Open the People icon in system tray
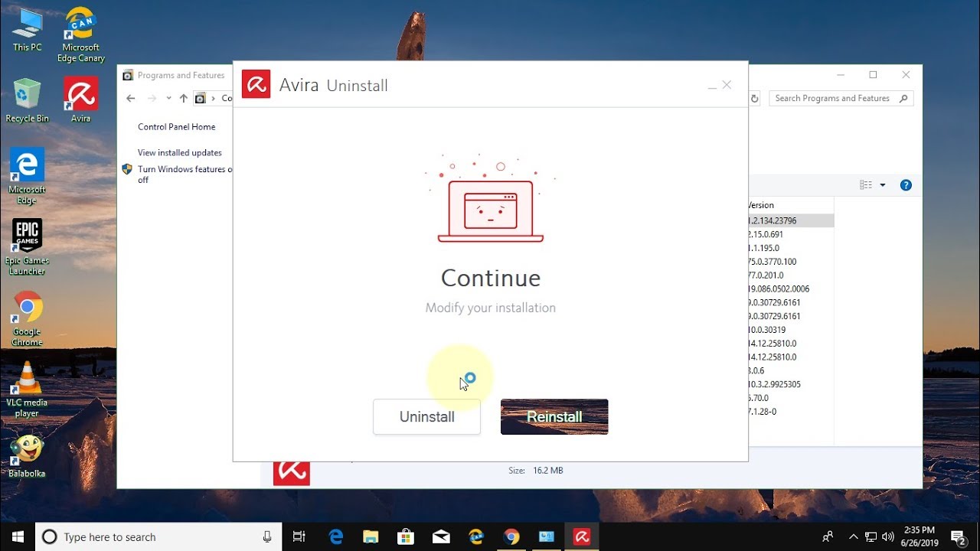This screenshot has width=980, height=551. [828, 536]
